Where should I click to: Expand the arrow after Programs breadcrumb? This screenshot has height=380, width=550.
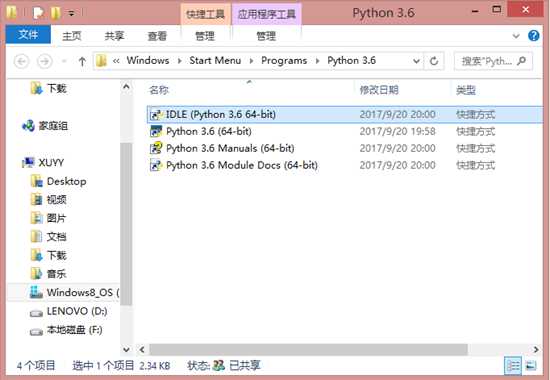(x=317, y=61)
